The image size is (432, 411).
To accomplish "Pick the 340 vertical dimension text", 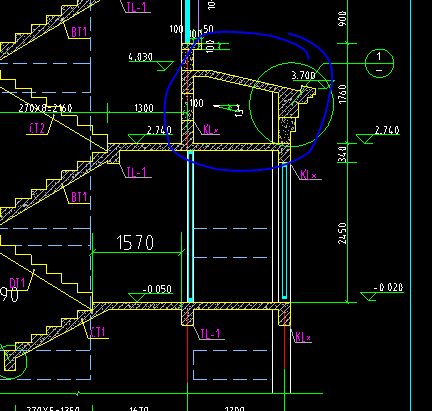I will point(342,153).
